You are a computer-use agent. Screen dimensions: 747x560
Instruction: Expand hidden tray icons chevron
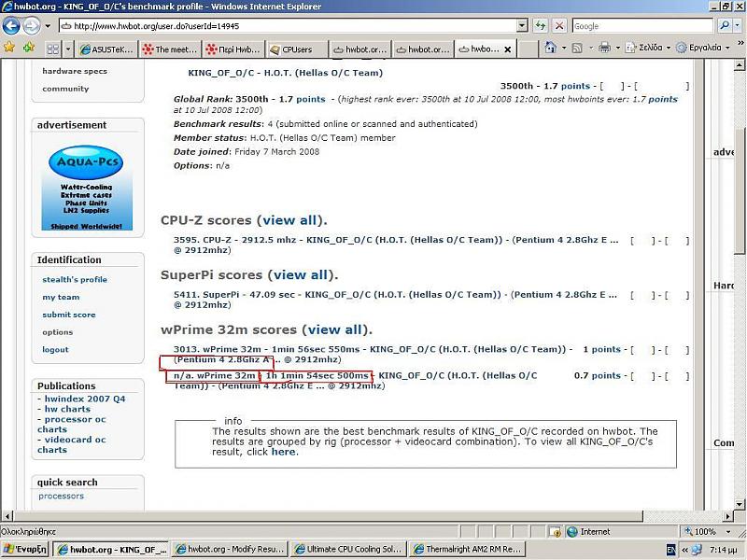coord(684,550)
